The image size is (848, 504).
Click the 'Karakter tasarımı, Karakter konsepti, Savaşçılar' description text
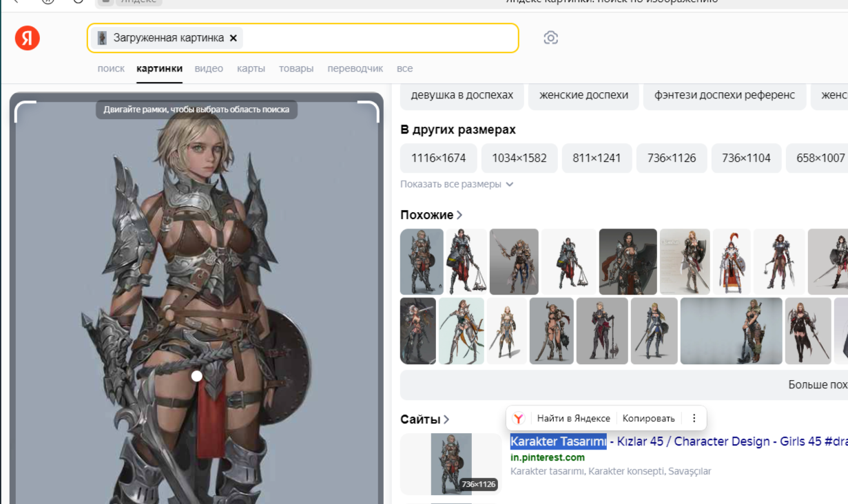point(611,472)
